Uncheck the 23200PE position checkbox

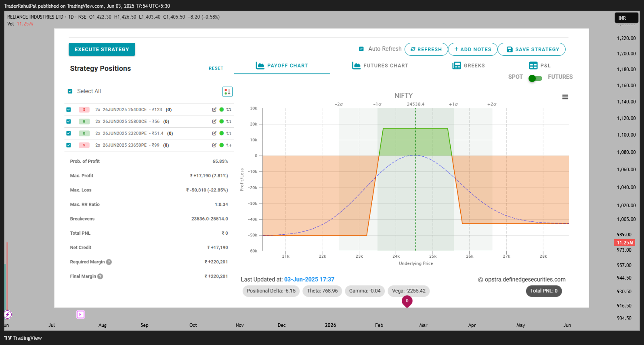coord(69,133)
